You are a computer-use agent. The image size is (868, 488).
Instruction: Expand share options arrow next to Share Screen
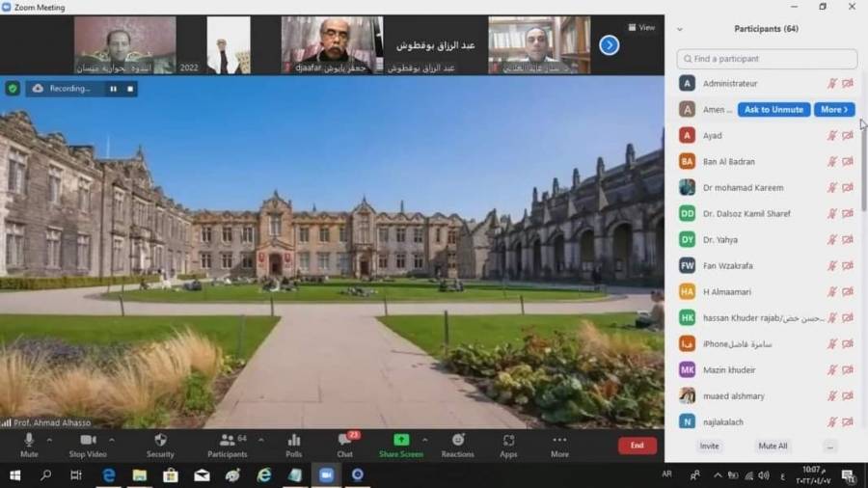pos(425,441)
